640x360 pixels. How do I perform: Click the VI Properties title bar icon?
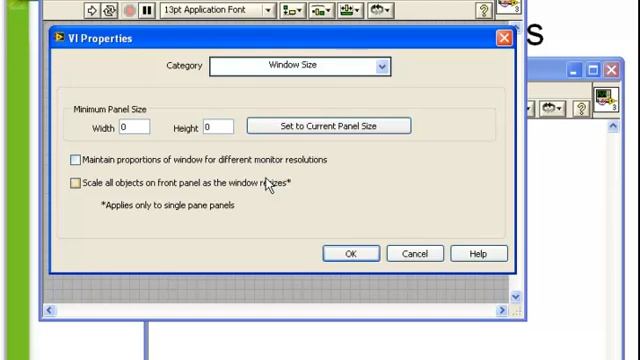pos(59,38)
